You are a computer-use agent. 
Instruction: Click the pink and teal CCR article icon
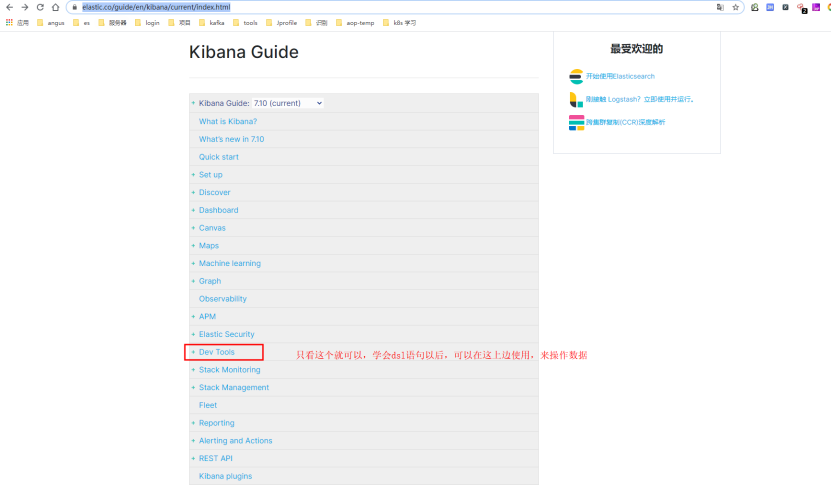coord(576,122)
